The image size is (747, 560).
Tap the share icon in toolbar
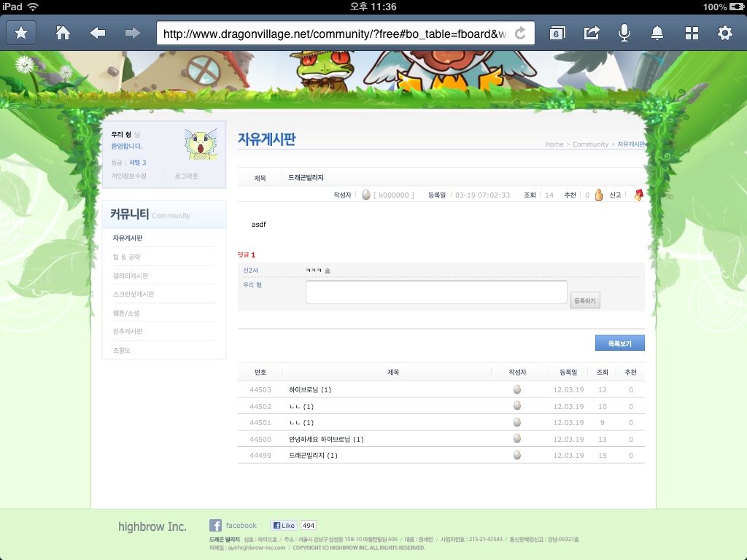[x=591, y=33]
